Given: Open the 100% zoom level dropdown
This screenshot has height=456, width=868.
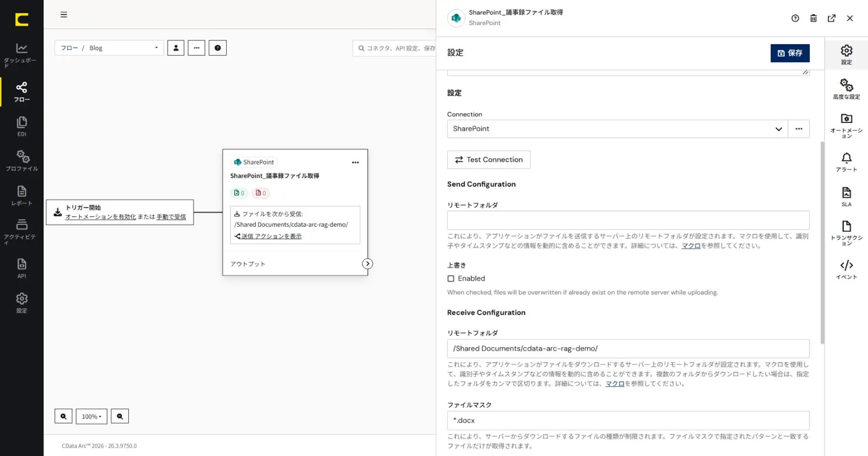Looking at the screenshot, I should pos(92,416).
